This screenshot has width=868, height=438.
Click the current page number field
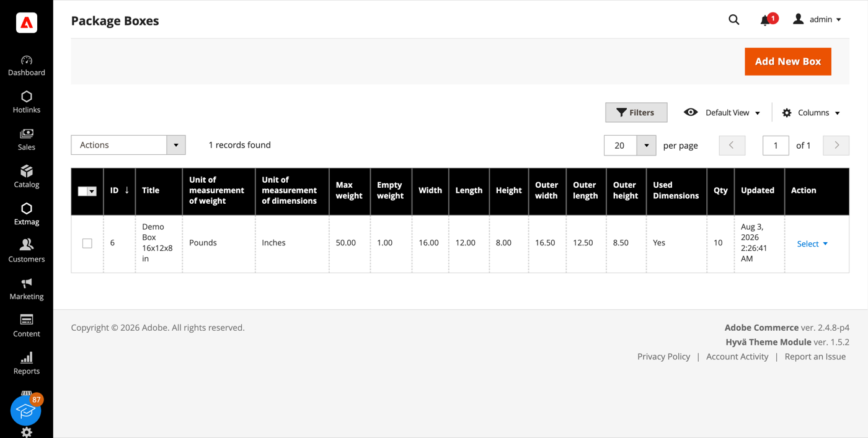click(776, 146)
